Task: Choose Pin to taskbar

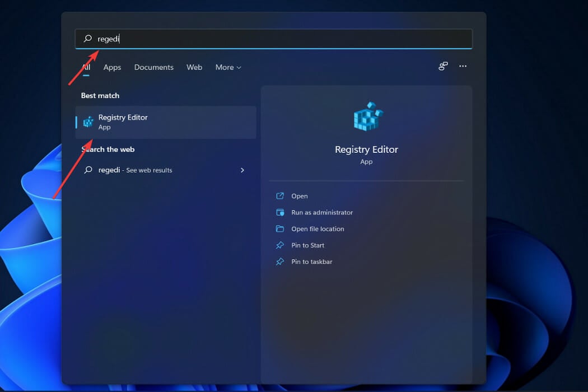Action: (x=311, y=262)
